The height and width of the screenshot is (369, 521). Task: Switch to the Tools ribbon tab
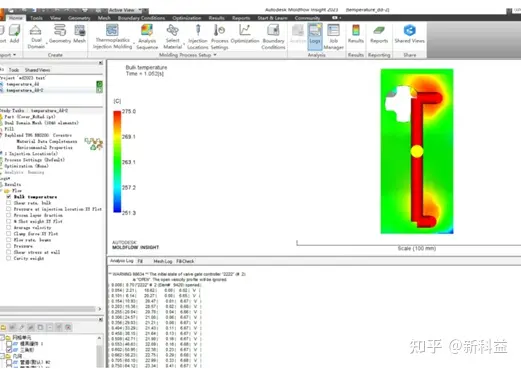pos(36,18)
